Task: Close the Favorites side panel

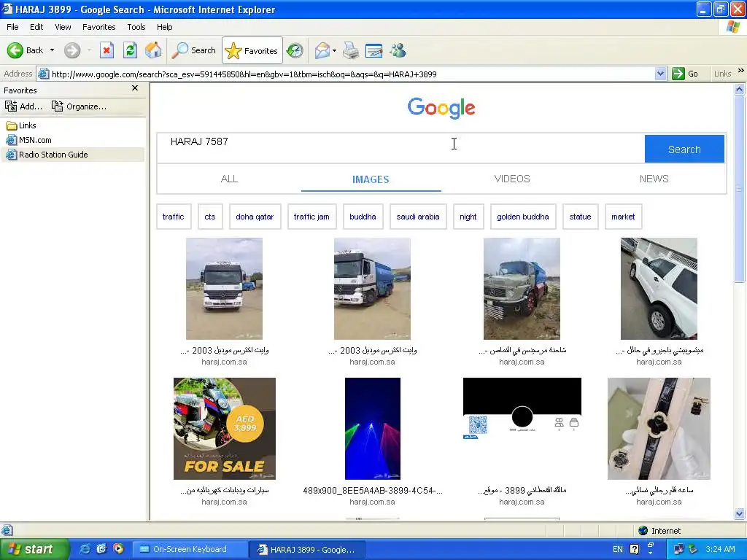Action: [135, 88]
